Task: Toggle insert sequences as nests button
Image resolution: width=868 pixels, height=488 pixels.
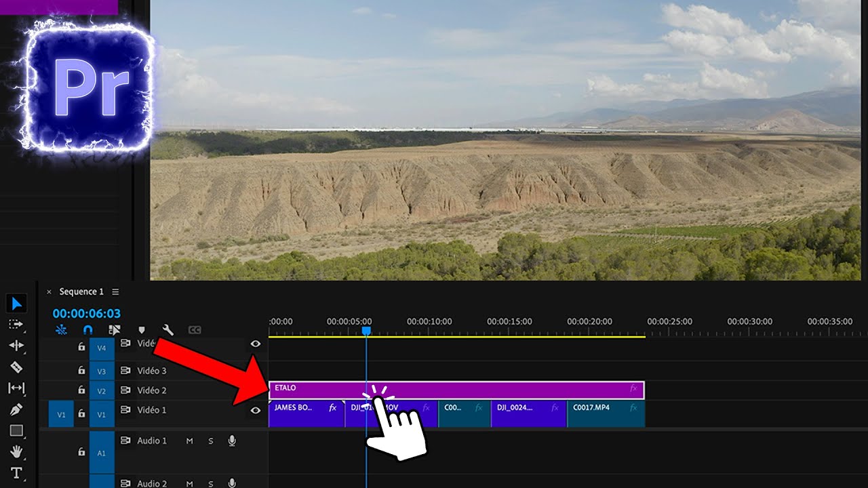Action: click(x=62, y=330)
